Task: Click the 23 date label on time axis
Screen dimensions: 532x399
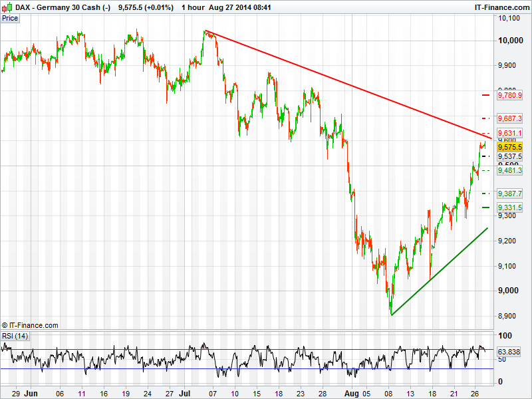Action: tap(301, 394)
